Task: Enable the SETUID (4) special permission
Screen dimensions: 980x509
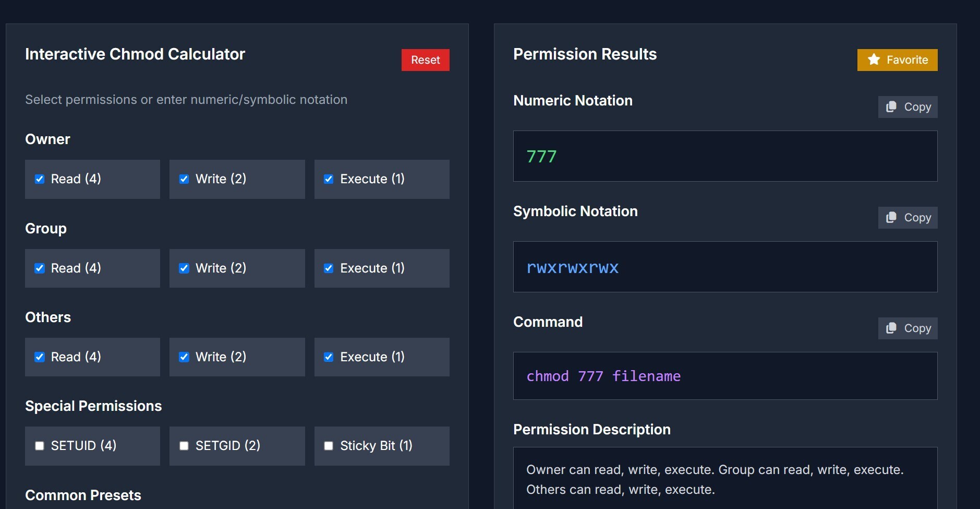Action: coord(40,446)
